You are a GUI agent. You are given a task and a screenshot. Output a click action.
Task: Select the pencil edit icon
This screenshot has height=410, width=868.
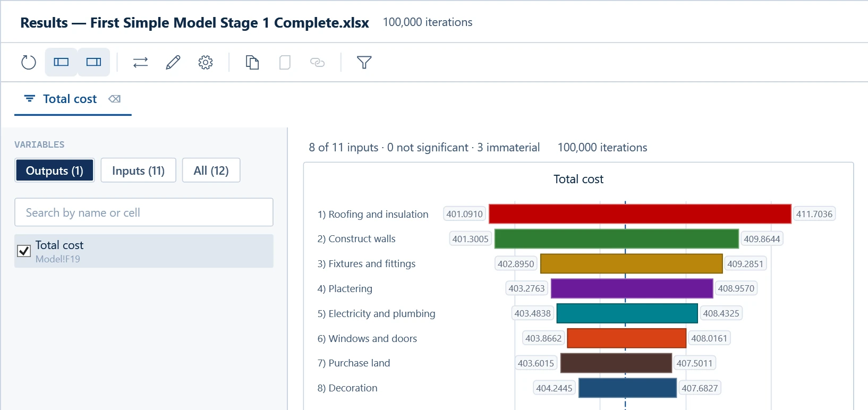click(x=173, y=62)
